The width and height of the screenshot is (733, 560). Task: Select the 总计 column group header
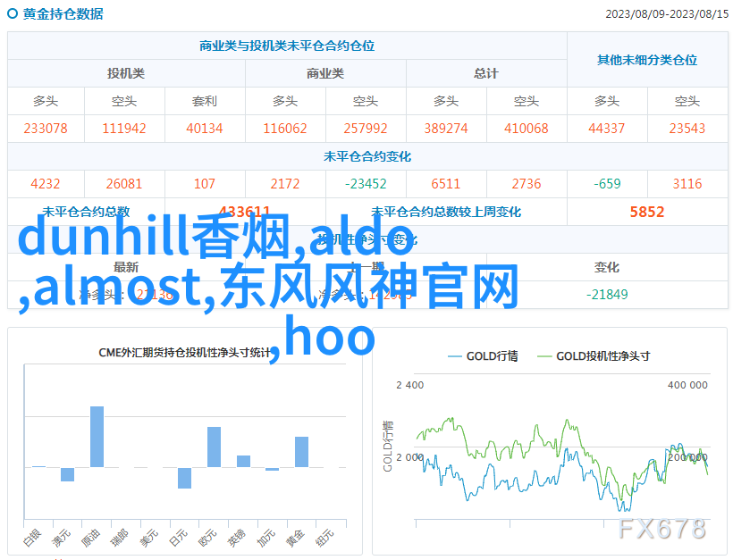point(486,73)
